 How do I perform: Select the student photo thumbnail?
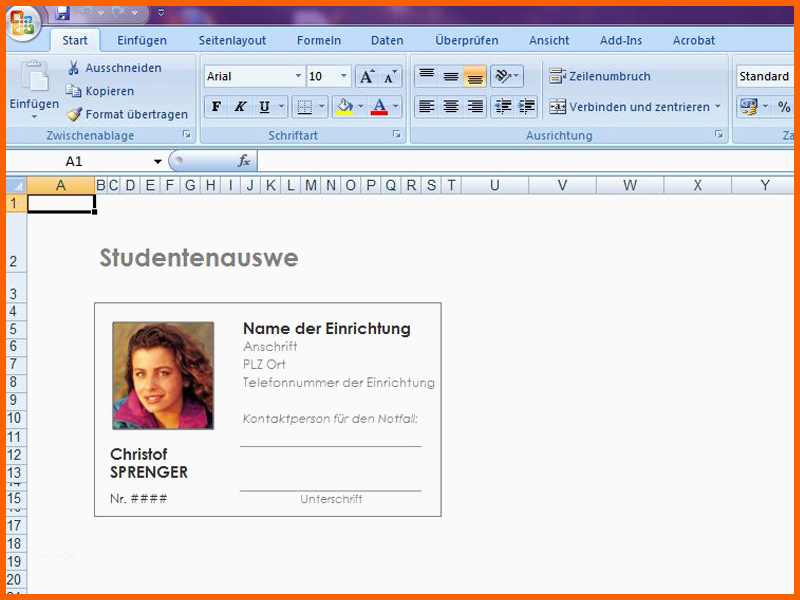pos(163,375)
